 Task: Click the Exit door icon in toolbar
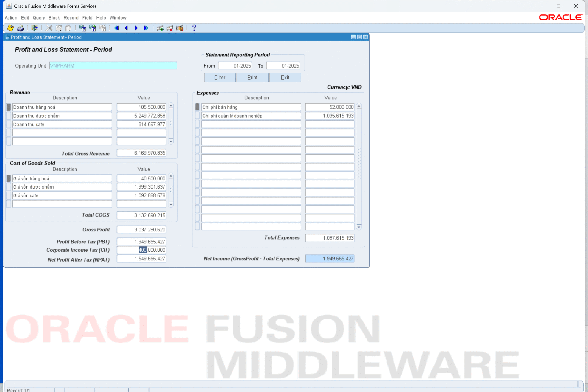pos(35,28)
